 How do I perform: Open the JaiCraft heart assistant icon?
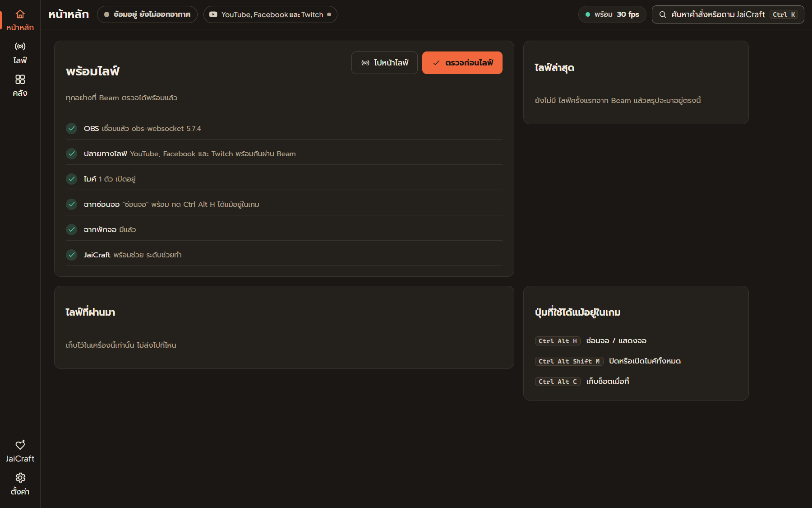pyautogui.click(x=20, y=445)
